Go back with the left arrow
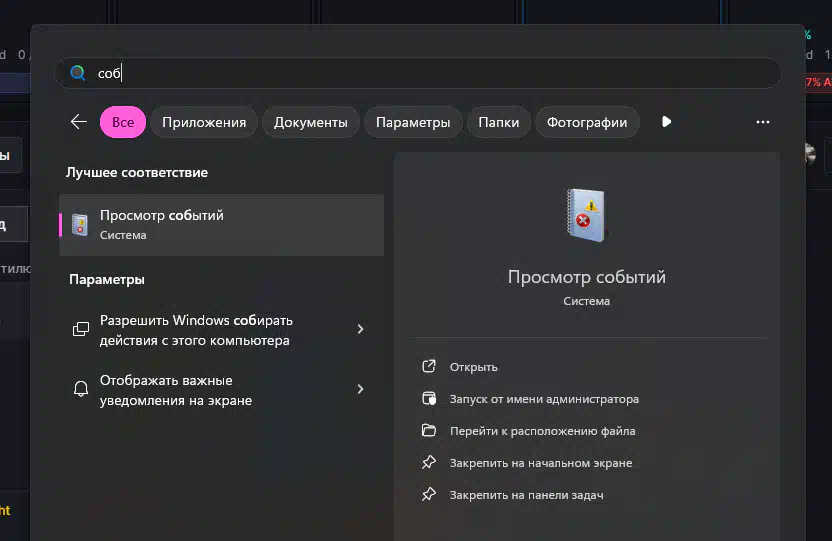The image size is (832, 541). [x=79, y=122]
